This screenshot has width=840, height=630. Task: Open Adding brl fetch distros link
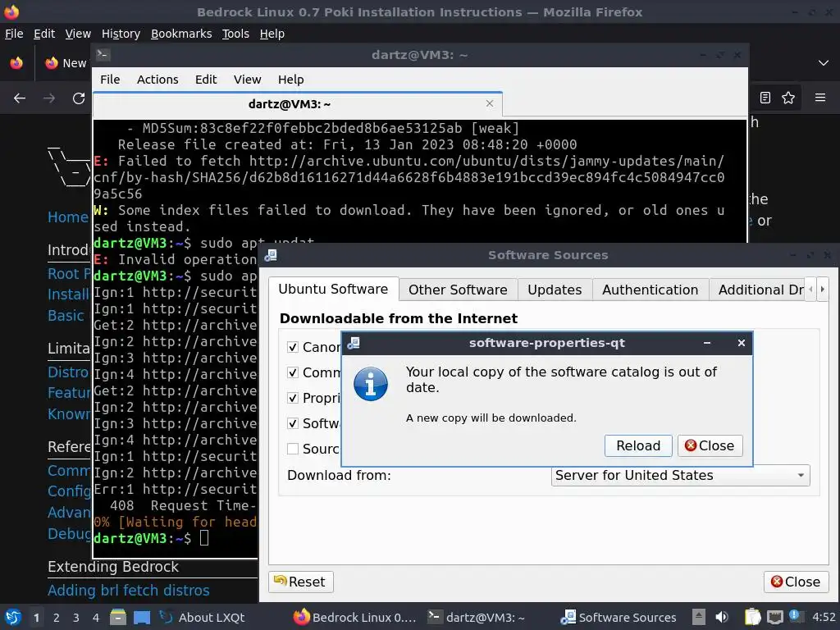coord(129,591)
